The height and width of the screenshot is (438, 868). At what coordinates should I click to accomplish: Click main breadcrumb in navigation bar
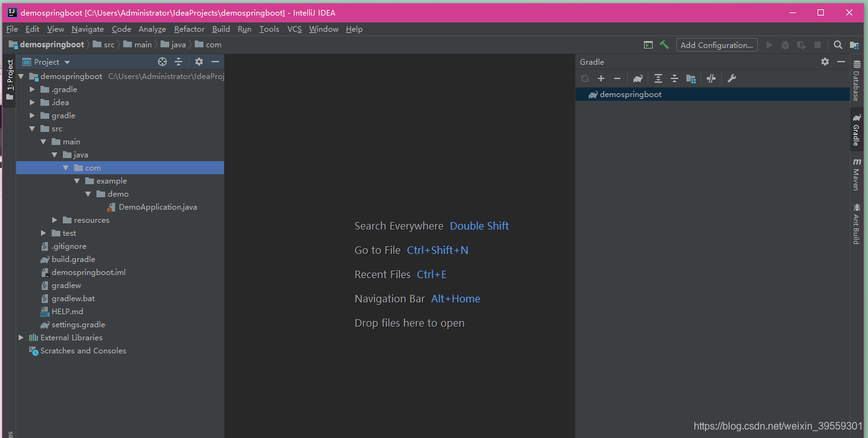(x=138, y=45)
